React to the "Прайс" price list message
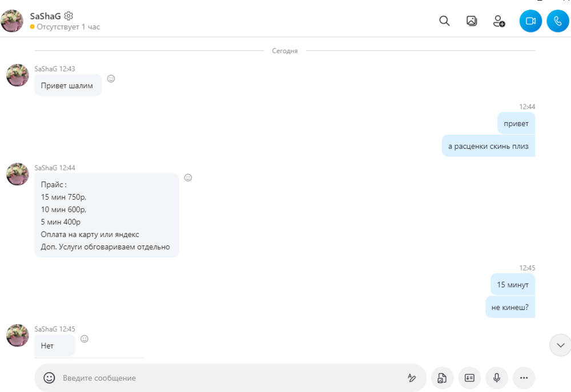 [188, 178]
